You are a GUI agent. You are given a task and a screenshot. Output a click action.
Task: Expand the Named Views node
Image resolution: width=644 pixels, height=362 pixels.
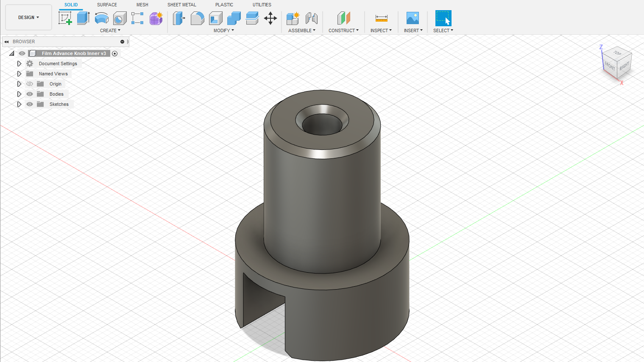[19, 74]
